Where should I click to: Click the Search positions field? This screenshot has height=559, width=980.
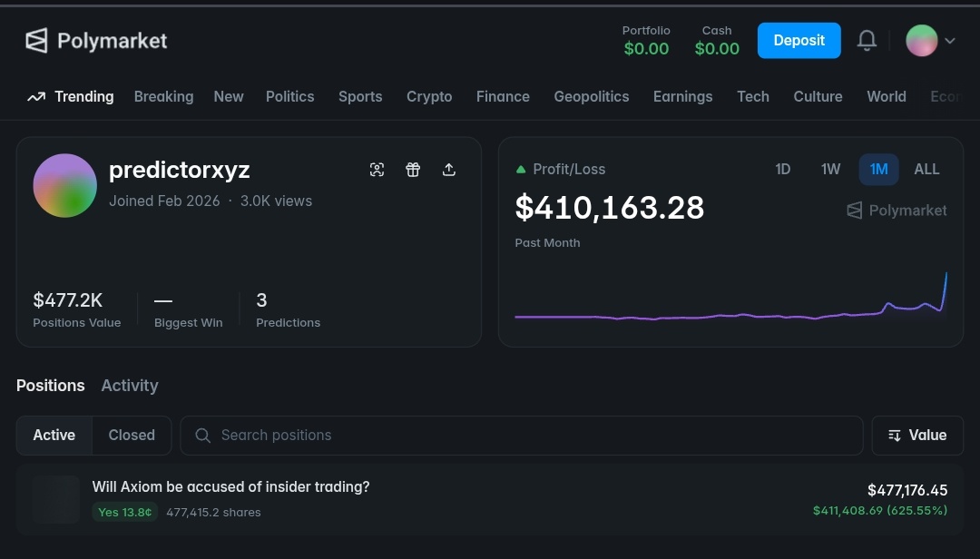(521, 436)
